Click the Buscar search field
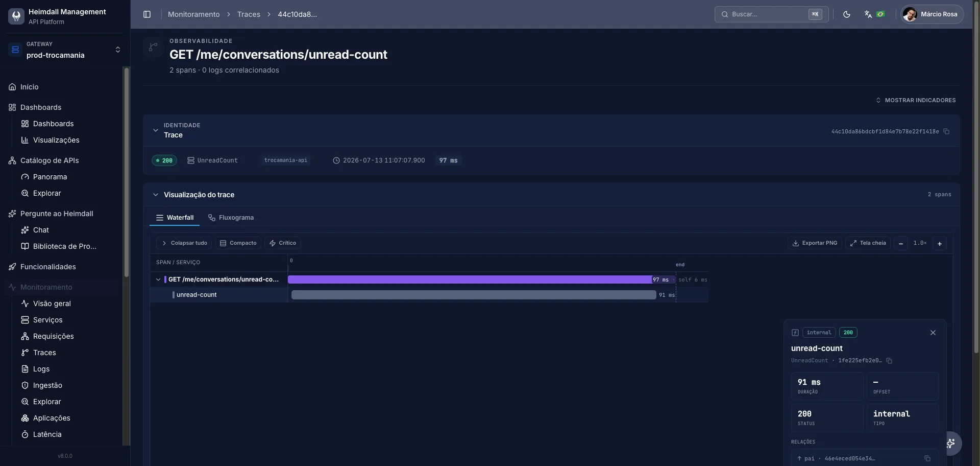The image size is (980, 466). click(771, 14)
